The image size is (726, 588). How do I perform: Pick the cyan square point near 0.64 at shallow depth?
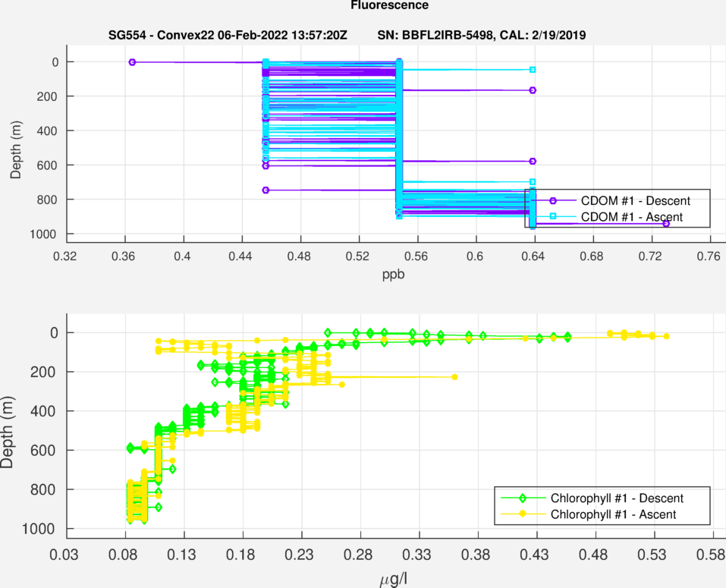[x=533, y=70]
